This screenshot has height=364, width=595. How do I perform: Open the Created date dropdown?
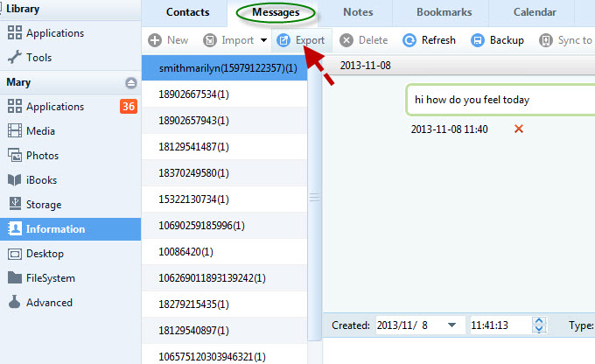452,325
